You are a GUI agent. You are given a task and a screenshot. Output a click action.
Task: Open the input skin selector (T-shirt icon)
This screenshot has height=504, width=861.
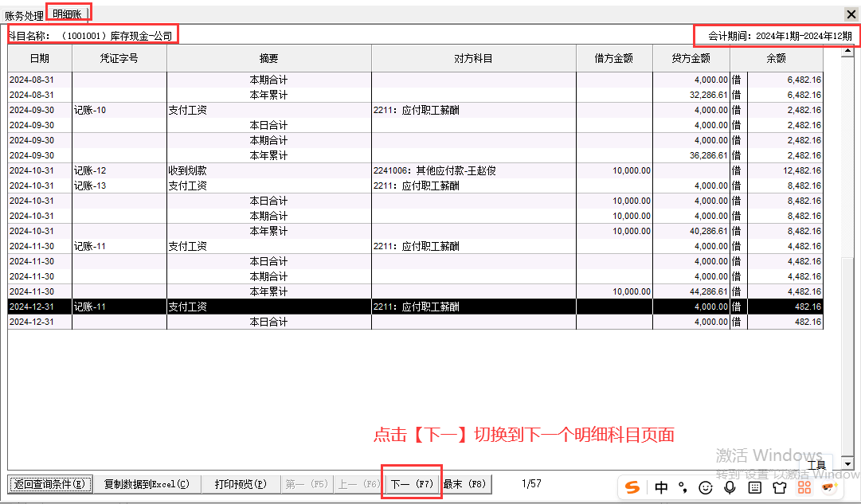[779, 487]
